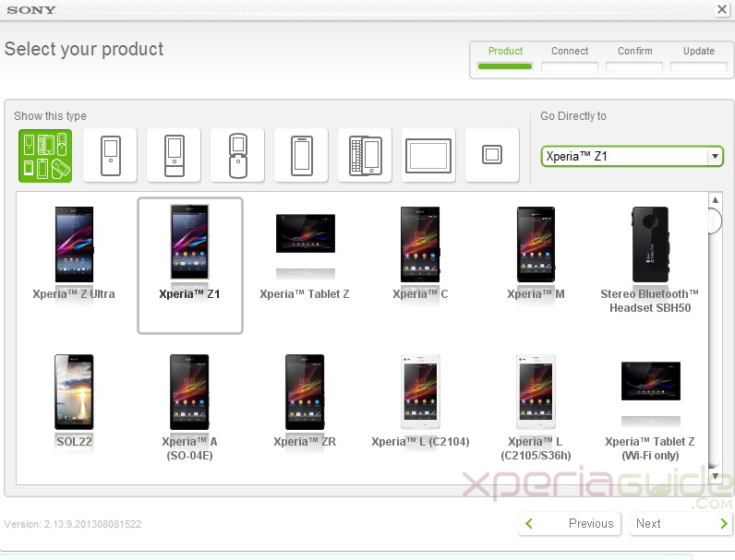Screen dimensions: 735x560
Task: Click the product list scrollbar thumb
Action: click(716, 220)
